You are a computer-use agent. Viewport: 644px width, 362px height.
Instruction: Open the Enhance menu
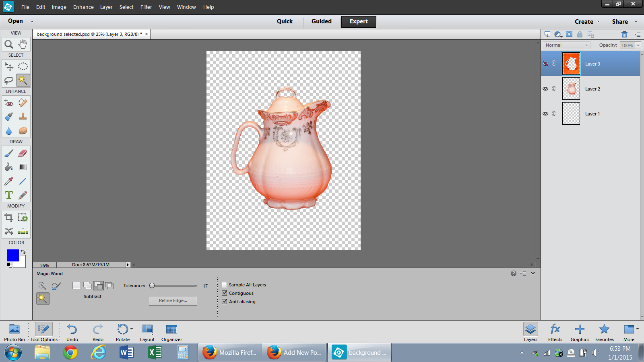coord(83,7)
